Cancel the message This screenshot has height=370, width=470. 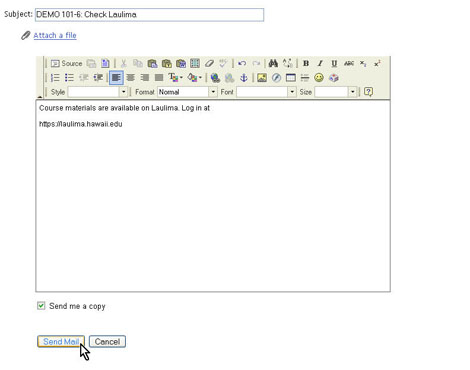click(x=107, y=341)
